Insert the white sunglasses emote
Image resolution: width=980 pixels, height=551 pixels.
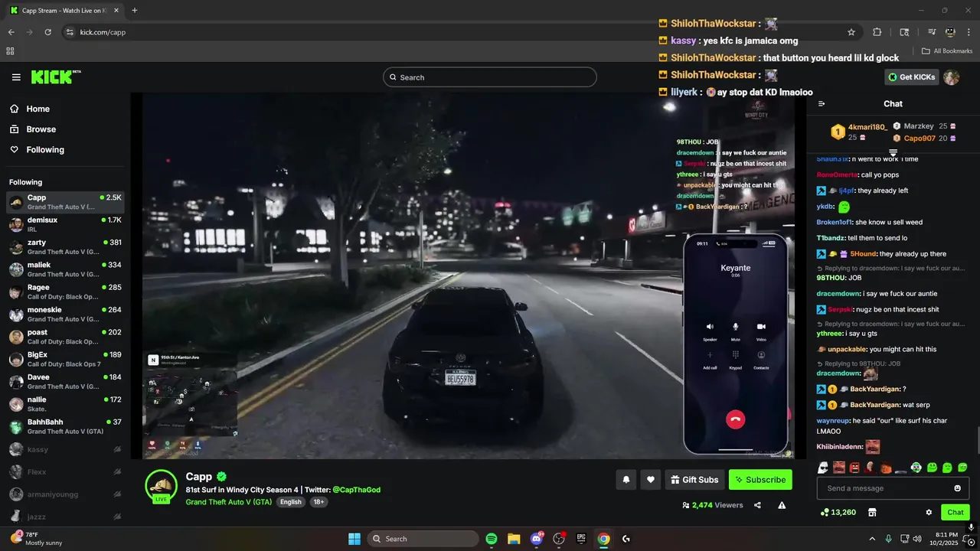(x=823, y=468)
